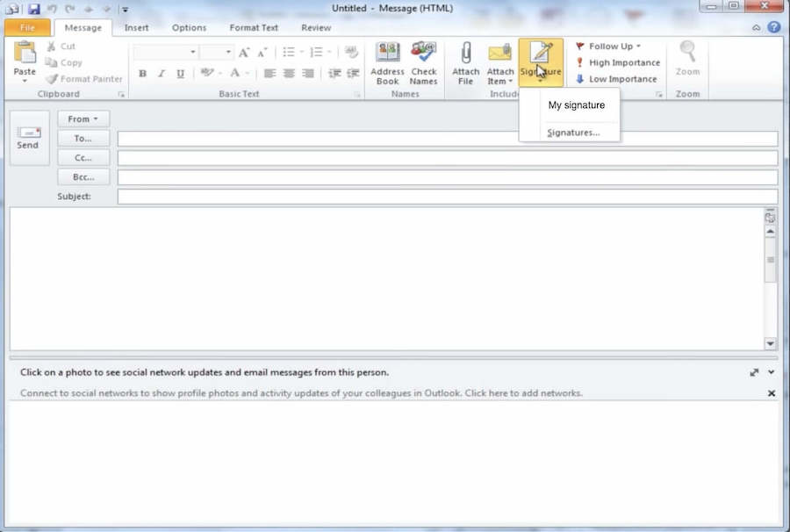Open the Format Text tab
Image resolution: width=790 pixels, height=532 pixels.
(x=253, y=27)
